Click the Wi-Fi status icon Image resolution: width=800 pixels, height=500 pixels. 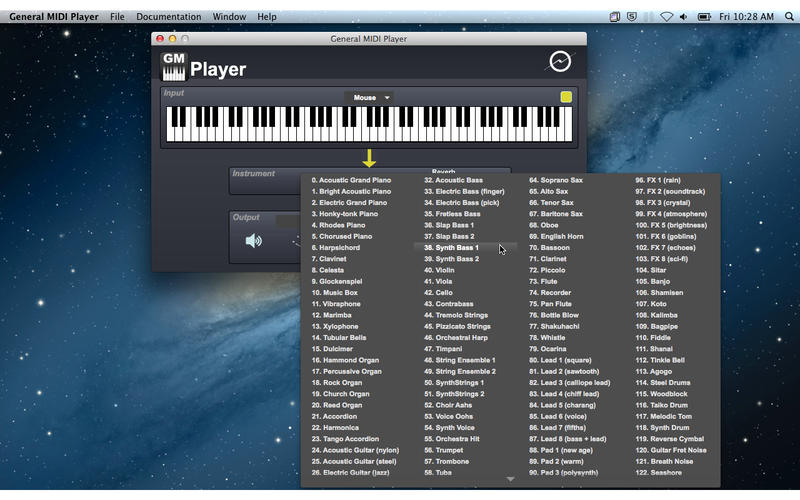666,17
